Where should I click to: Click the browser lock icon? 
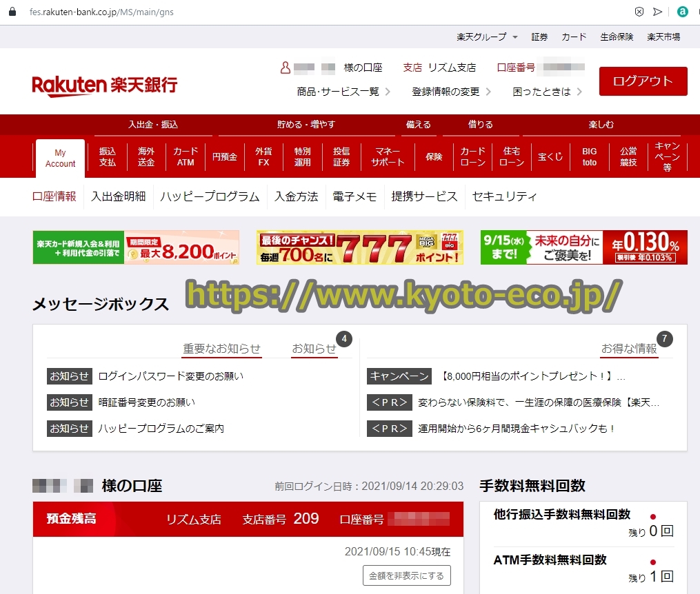(12, 12)
